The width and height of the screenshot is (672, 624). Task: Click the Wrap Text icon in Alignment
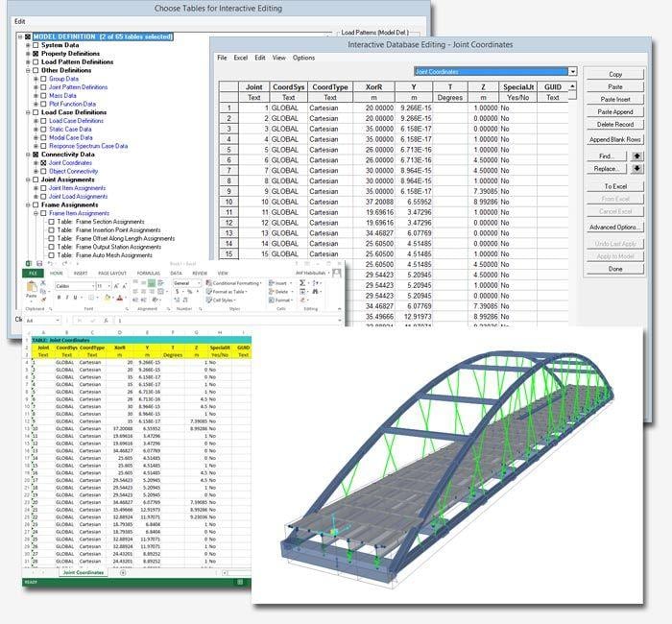pos(161,283)
